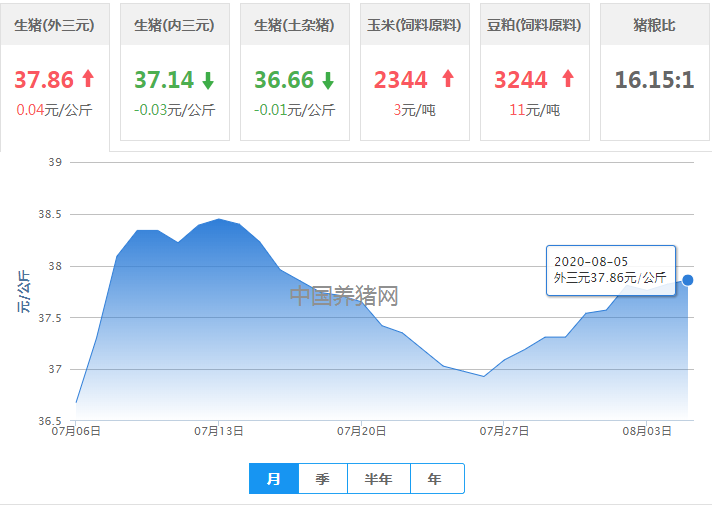This screenshot has width=712, height=506.
Task: Click the blue data point marker on chart
Action: tap(688, 280)
